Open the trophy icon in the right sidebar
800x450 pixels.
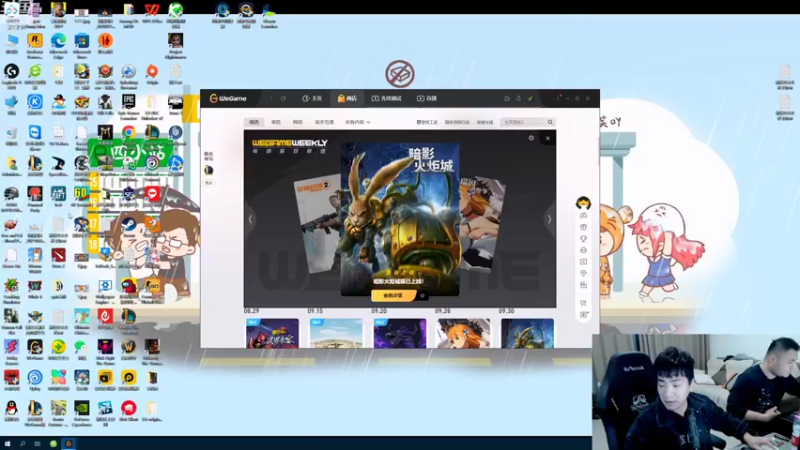pos(583,239)
